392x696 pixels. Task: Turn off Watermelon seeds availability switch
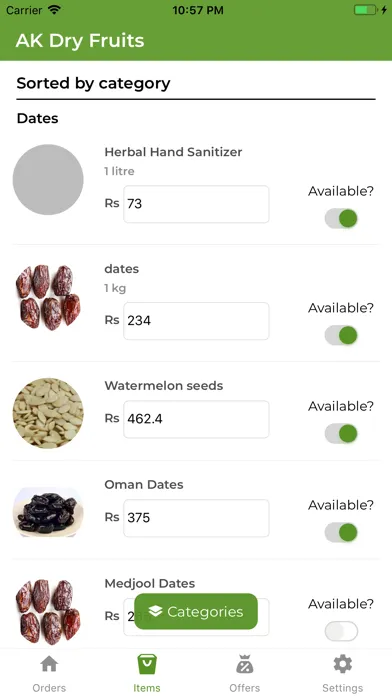[341, 434]
